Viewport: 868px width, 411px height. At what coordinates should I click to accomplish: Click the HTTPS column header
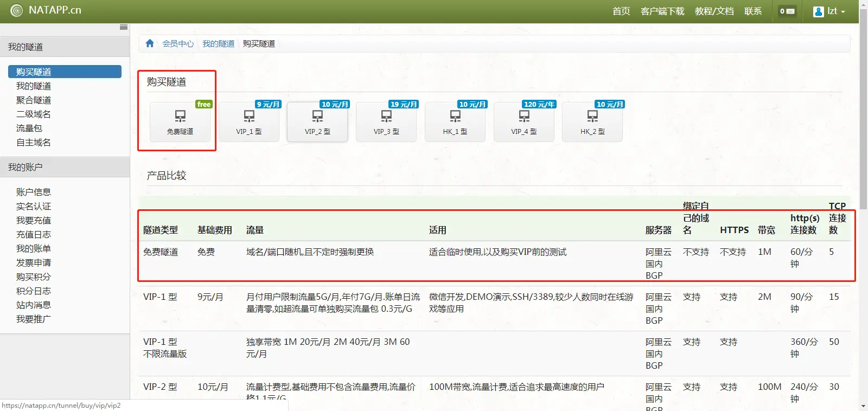[x=735, y=230]
